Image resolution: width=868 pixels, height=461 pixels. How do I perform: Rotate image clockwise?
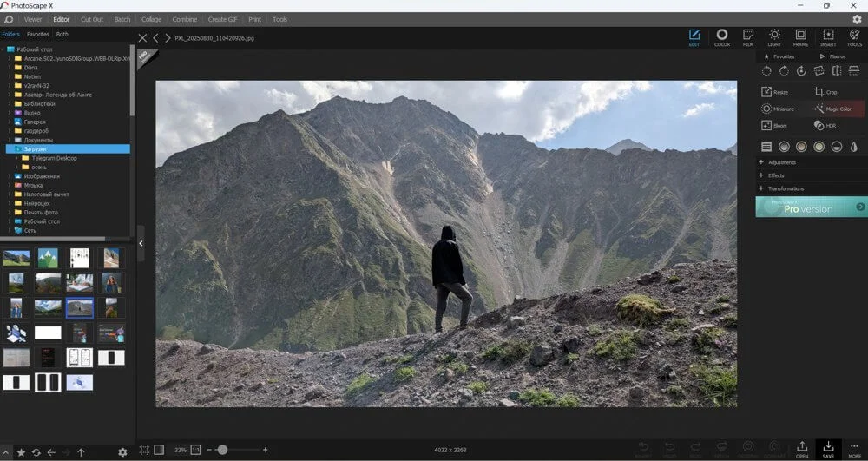(x=784, y=71)
